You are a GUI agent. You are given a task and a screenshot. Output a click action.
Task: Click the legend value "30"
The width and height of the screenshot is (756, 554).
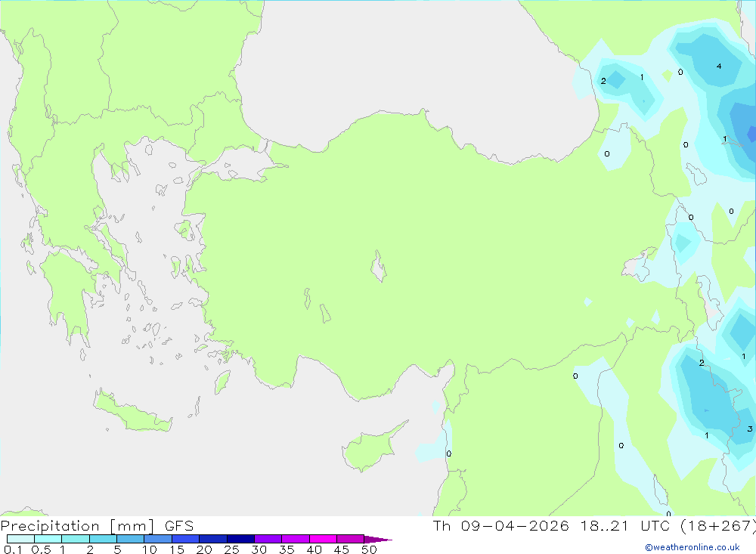259,549
